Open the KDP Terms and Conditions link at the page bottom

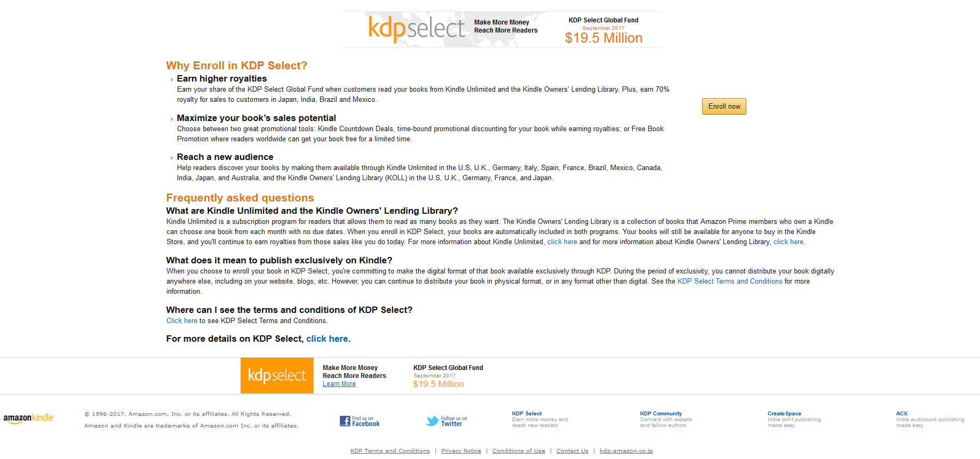click(389, 451)
